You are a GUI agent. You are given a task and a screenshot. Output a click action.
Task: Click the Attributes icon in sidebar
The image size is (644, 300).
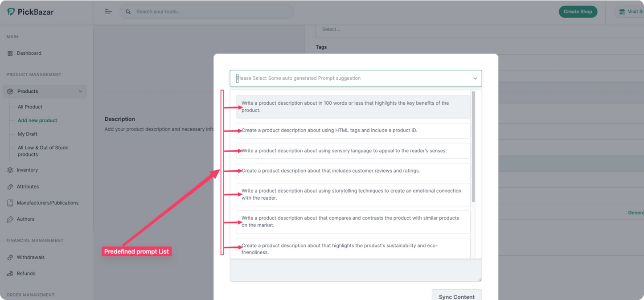[x=10, y=187]
